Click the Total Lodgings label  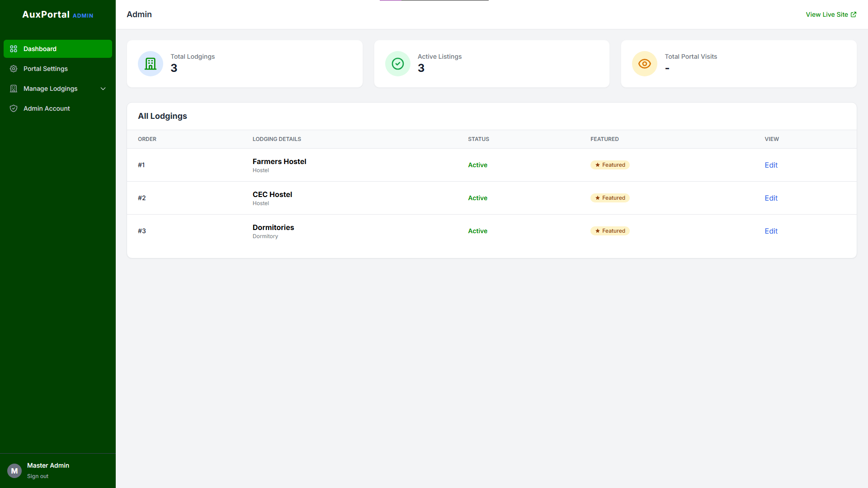(193, 56)
